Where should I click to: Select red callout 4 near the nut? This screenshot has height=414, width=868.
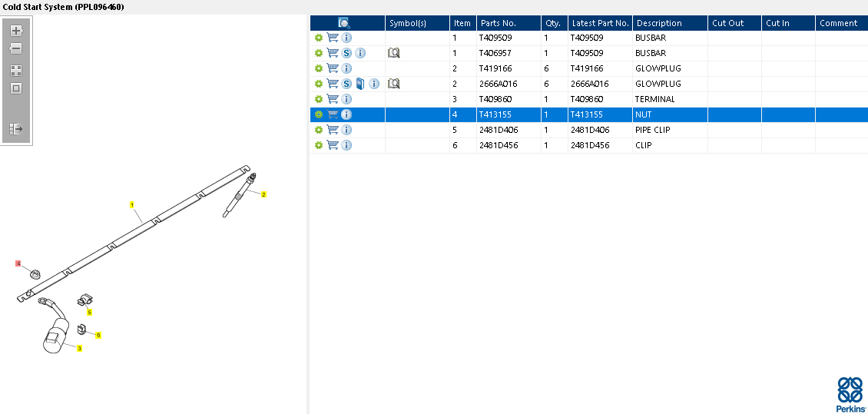(x=18, y=263)
